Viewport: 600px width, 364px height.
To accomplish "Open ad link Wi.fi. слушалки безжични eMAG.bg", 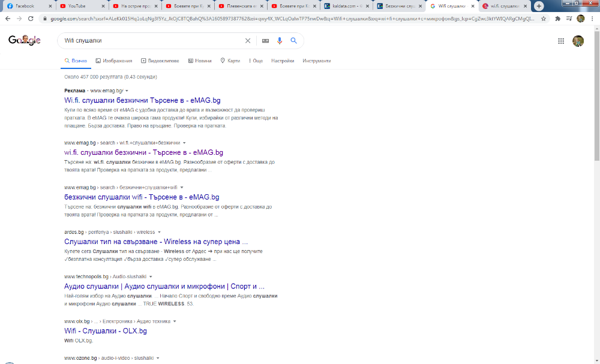I will point(142,100).
